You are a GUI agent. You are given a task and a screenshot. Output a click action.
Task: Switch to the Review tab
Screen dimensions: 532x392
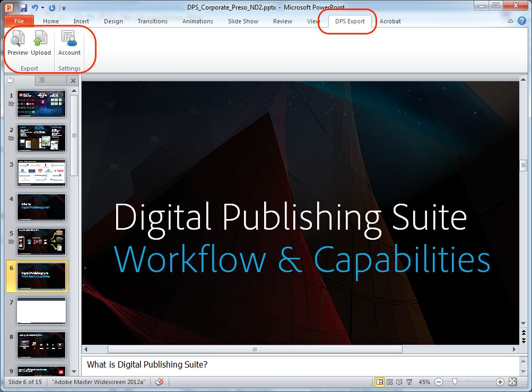(282, 21)
